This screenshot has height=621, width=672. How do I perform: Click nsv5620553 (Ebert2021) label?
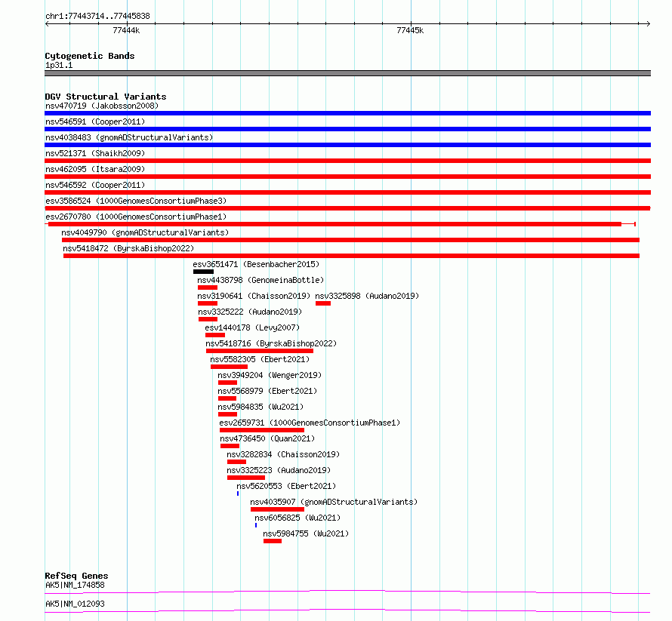tap(286, 486)
